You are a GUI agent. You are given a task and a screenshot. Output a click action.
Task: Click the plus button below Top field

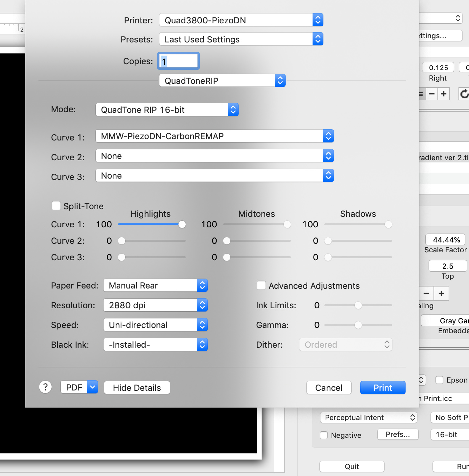441,293
